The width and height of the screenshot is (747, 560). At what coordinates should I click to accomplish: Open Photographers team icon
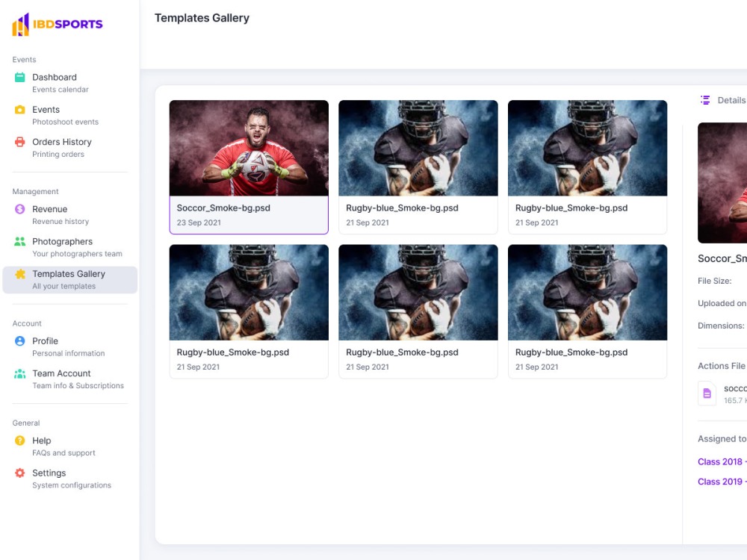click(x=19, y=241)
